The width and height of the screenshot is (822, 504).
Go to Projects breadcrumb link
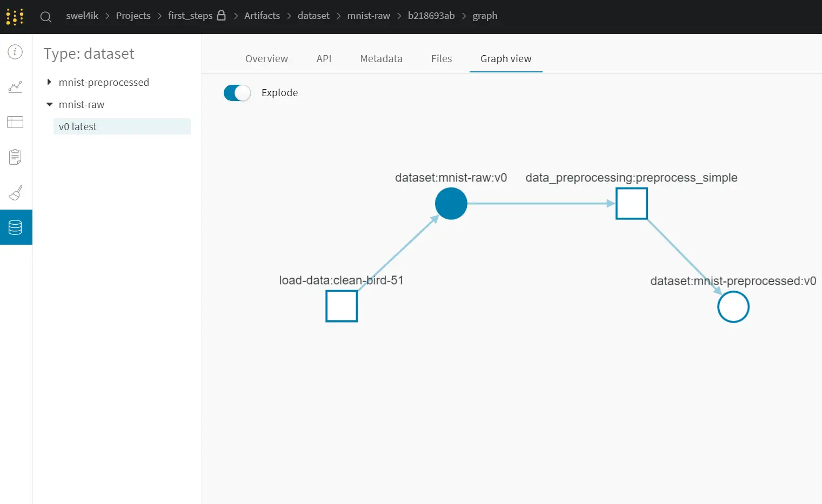coord(133,16)
